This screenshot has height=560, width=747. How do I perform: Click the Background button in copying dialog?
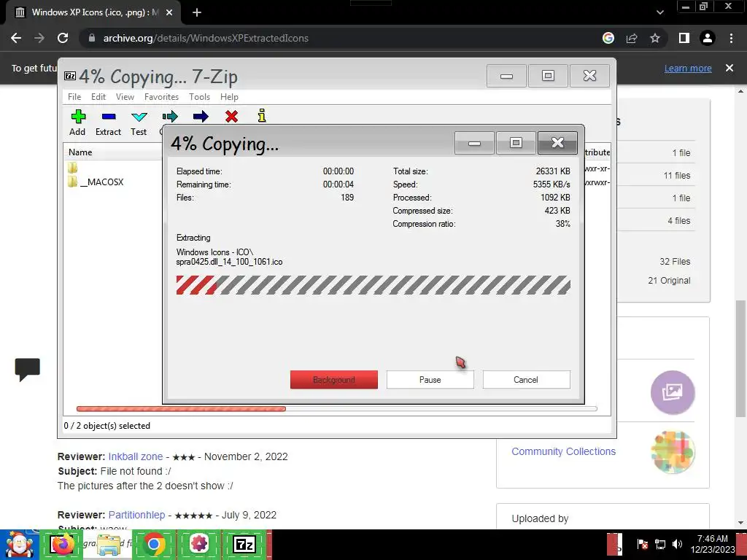tap(334, 379)
